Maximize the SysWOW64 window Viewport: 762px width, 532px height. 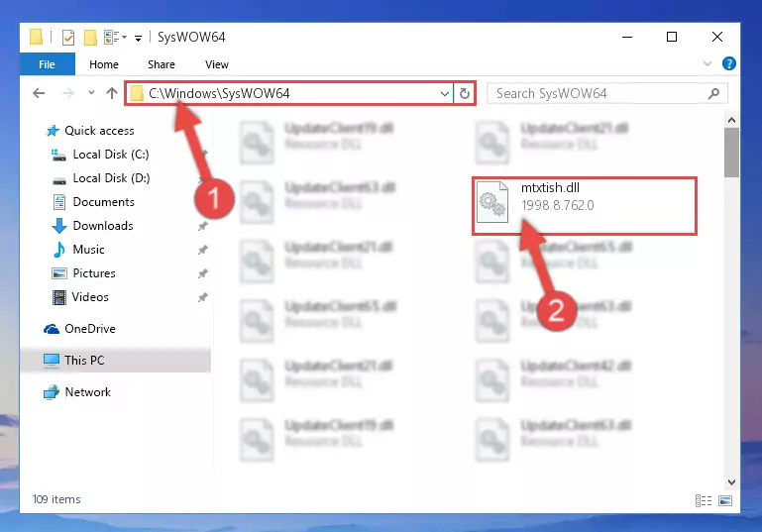(672, 37)
